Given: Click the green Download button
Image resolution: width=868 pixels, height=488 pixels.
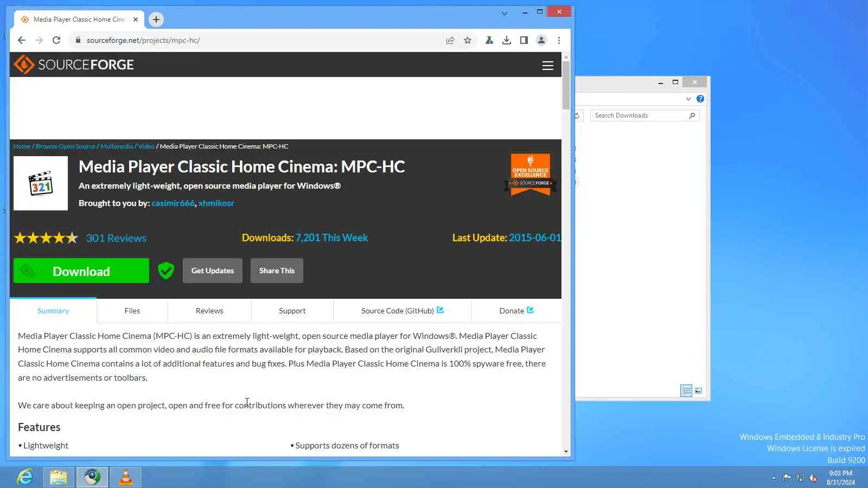Looking at the screenshot, I should [x=81, y=271].
